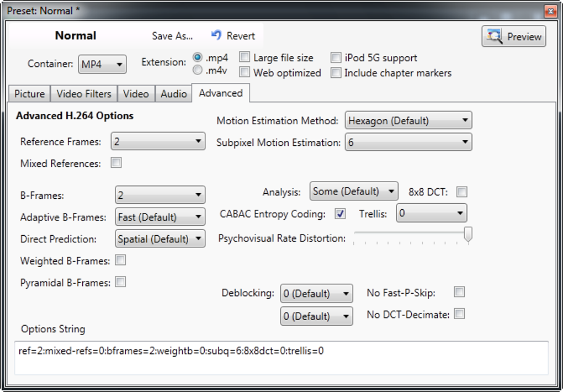The image size is (563, 392).
Task: Enable 8x8 DCT
Action: point(461,191)
